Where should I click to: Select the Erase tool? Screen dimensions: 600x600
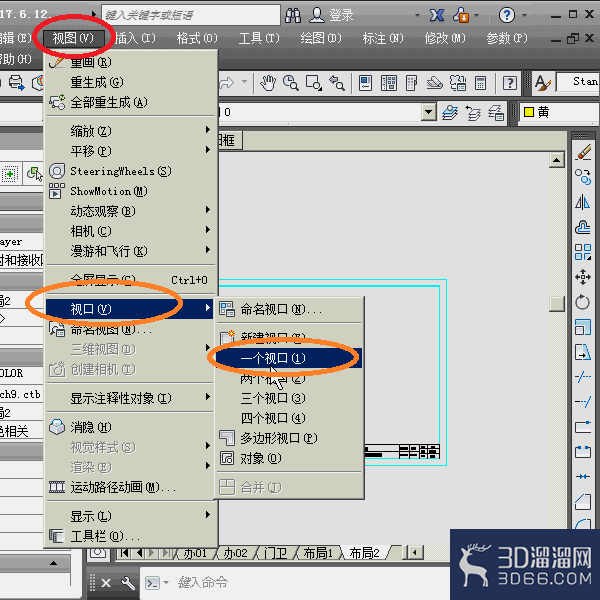583,152
